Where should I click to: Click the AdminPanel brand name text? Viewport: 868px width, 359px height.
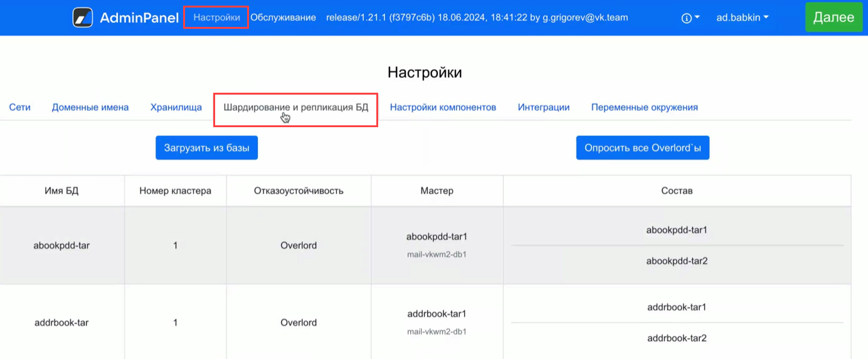click(x=139, y=18)
